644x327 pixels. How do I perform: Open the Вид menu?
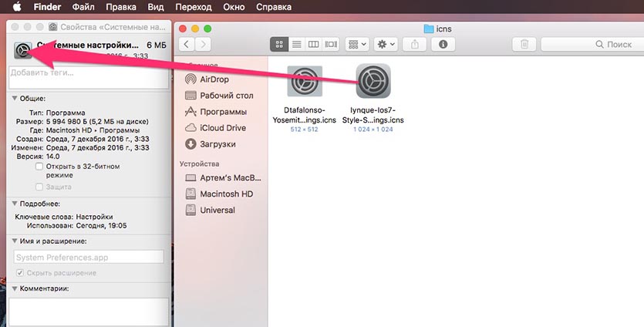click(156, 7)
